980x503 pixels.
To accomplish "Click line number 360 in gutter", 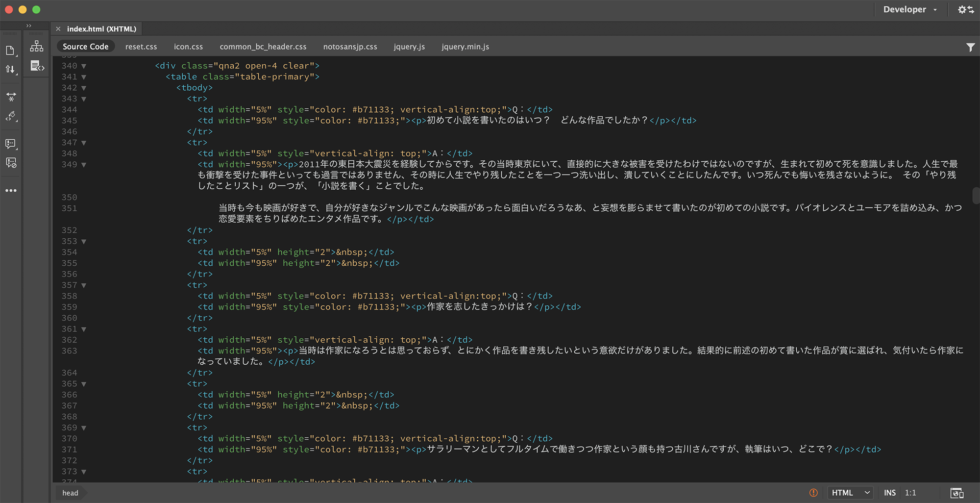I will 69,318.
